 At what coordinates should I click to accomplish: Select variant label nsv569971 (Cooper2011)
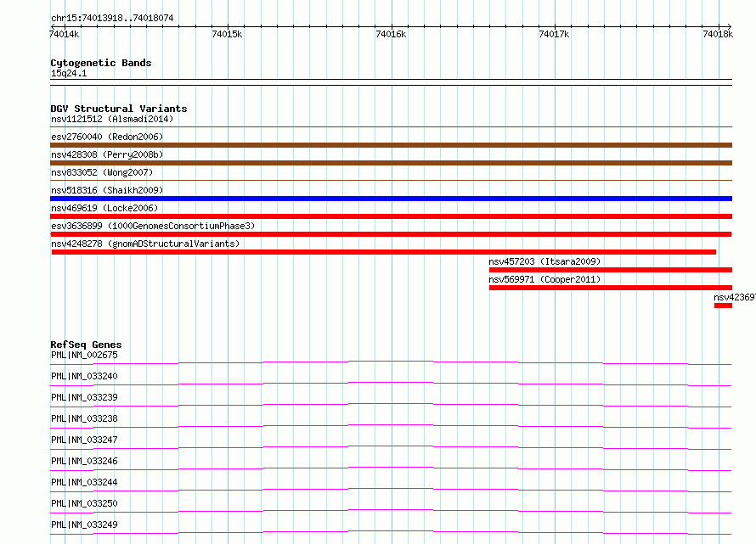point(544,279)
